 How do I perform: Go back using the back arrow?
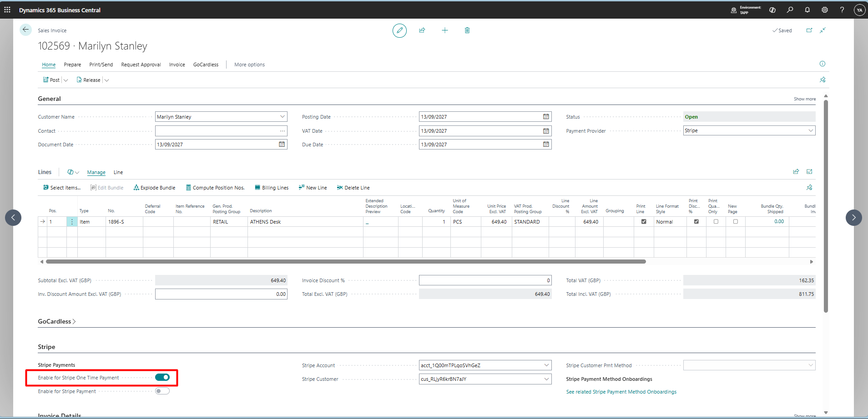(25, 30)
